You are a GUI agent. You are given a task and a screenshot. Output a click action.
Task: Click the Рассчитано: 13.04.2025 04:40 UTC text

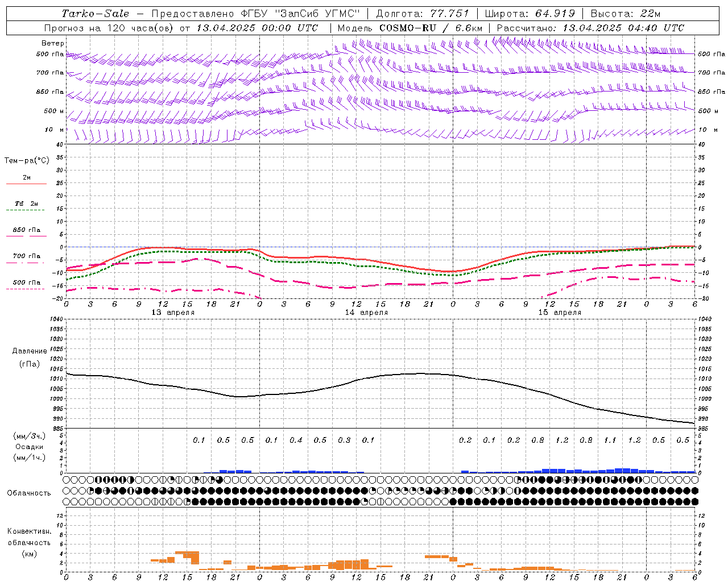click(x=590, y=28)
